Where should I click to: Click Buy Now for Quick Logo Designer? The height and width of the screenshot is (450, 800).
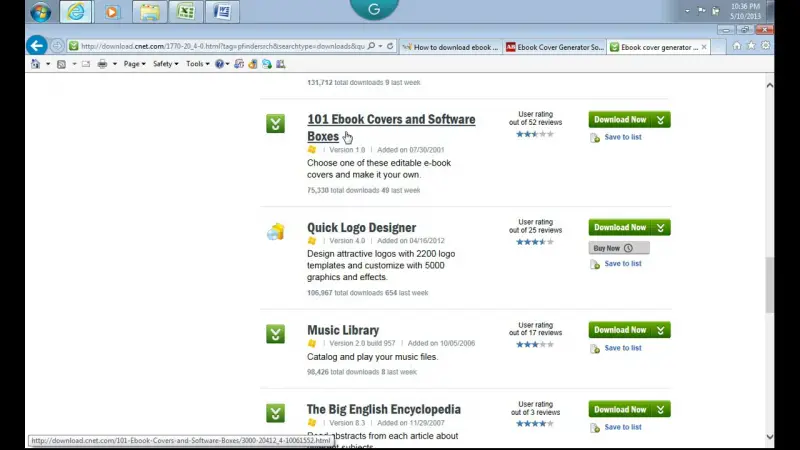point(619,248)
